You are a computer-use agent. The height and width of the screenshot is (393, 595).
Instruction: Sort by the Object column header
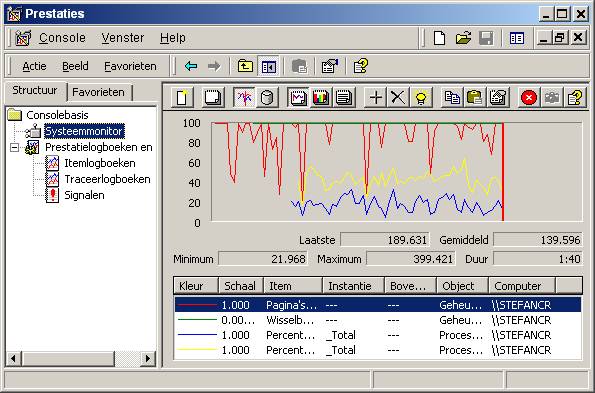tap(463, 286)
